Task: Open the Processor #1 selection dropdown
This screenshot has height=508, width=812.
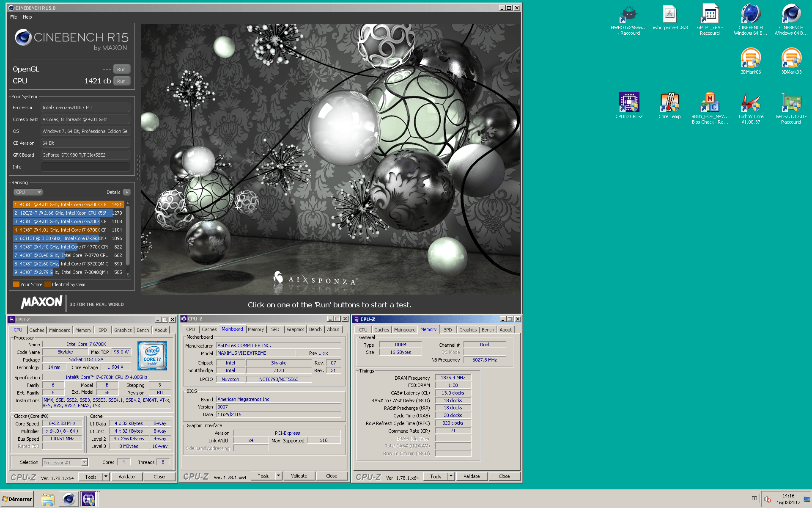Action: pyautogui.click(x=65, y=462)
